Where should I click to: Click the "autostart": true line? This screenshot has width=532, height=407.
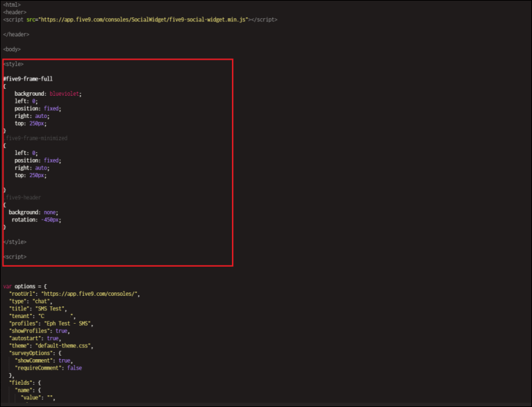point(35,338)
